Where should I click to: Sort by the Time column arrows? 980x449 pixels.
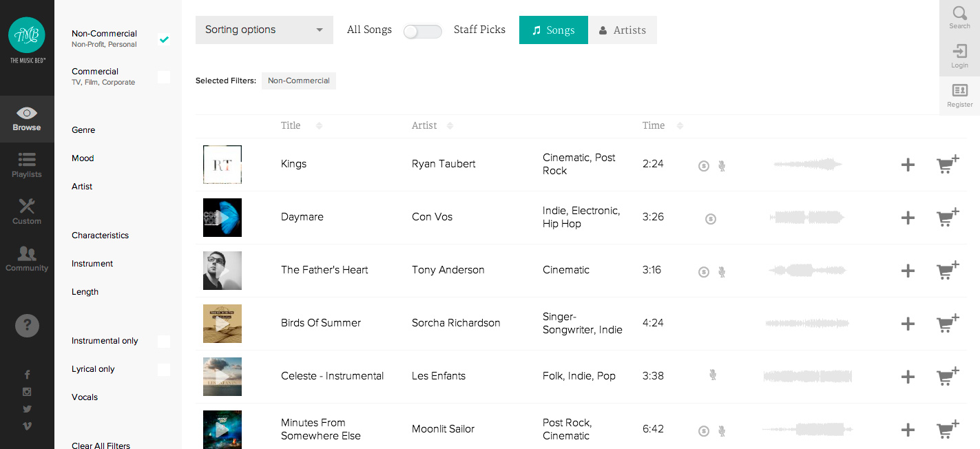pos(680,126)
